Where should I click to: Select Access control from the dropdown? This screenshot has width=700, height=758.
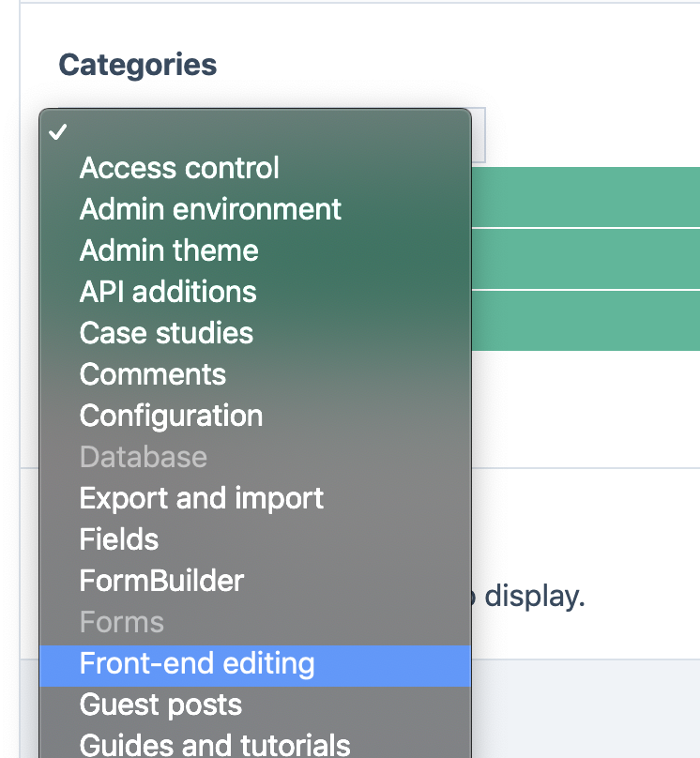tap(179, 168)
